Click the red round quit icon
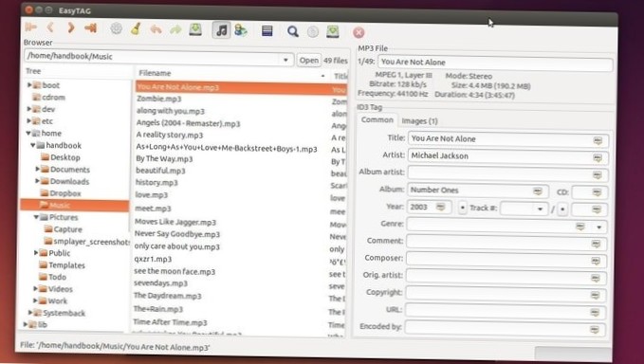Screen dimensions: 644x364 [359, 32]
